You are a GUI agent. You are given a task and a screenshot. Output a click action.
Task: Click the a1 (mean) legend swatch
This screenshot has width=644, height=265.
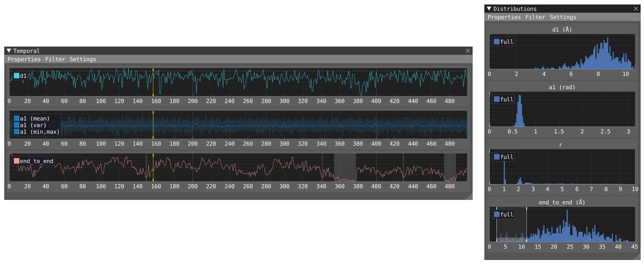(17, 119)
